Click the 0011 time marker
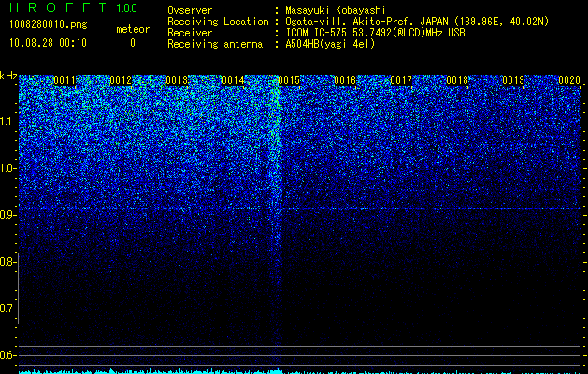The image size is (588, 374). click(65, 80)
